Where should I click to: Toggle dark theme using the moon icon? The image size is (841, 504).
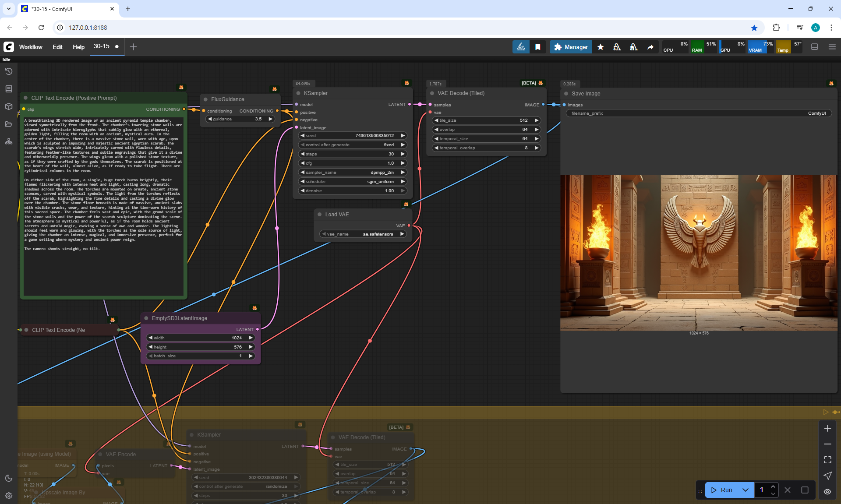[x=9, y=478]
